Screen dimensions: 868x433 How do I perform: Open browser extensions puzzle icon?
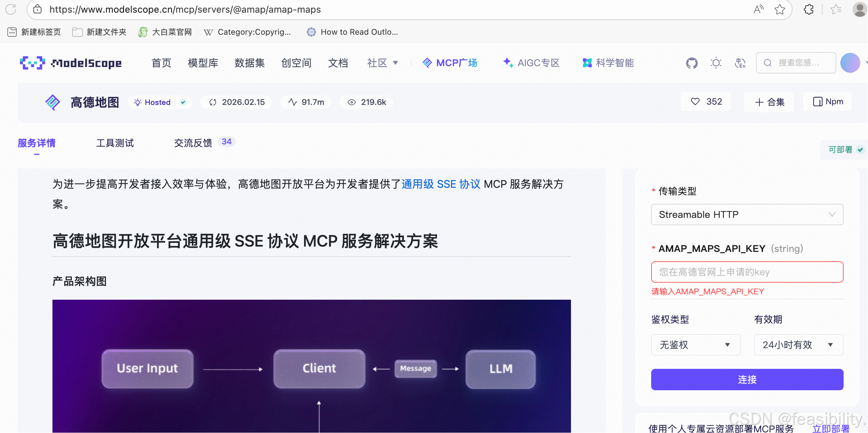coord(809,9)
